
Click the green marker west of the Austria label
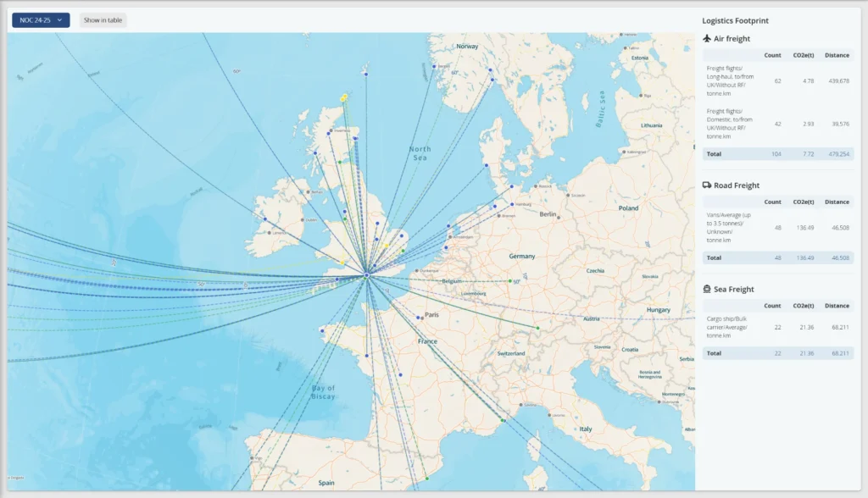[537, 328]
